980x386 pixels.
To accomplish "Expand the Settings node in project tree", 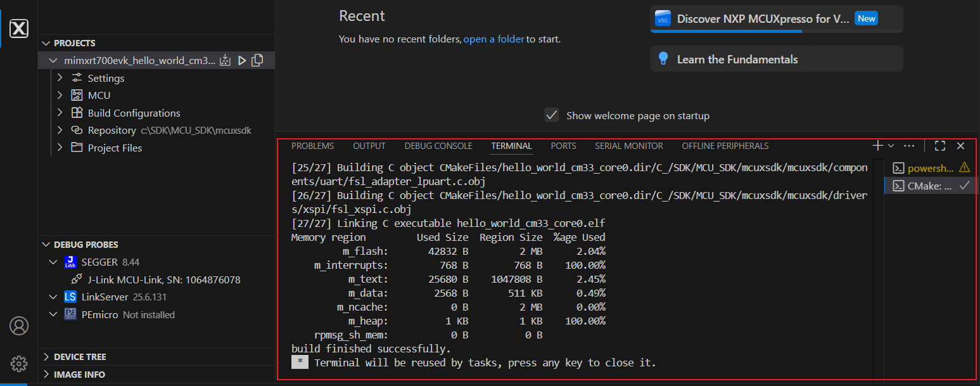I will (60, 78).
